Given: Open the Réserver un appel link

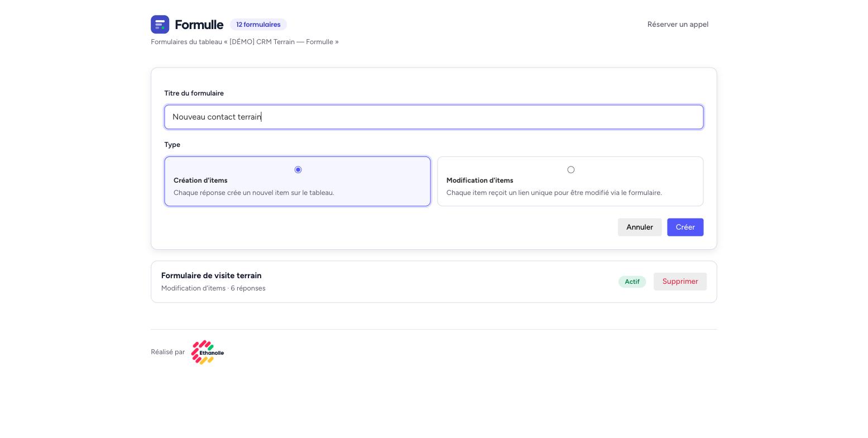Looking at the screenshot, I should [678, 25].
